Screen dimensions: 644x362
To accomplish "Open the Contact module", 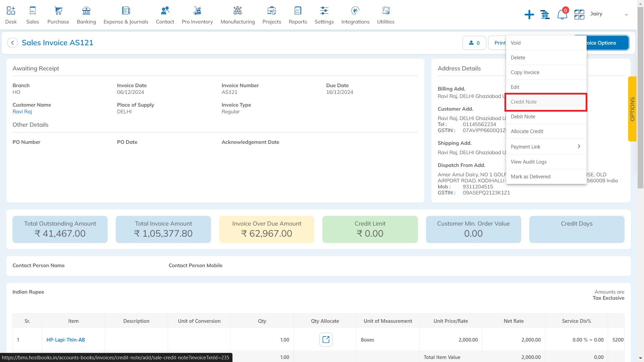I will (x=165, y=15).
